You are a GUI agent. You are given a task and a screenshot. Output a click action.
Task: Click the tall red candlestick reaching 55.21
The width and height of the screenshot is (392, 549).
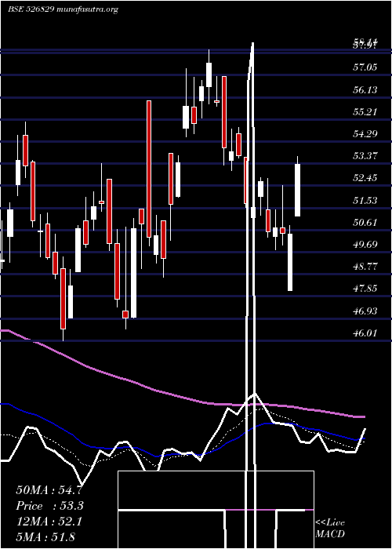coord(149,169)
